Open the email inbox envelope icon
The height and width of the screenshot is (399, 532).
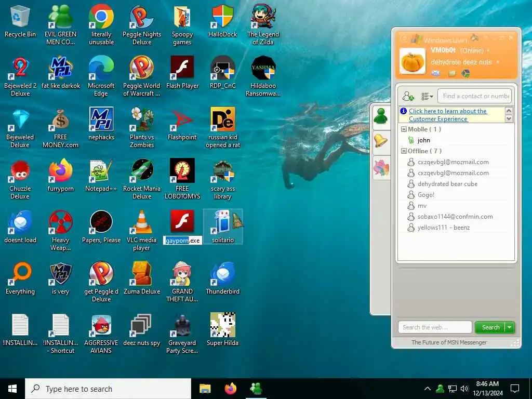coord(436,73)
